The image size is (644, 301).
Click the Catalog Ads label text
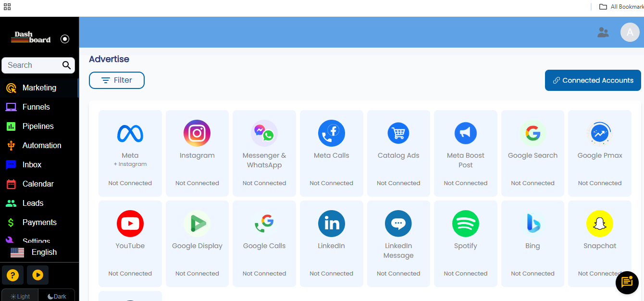coord(398,155)
